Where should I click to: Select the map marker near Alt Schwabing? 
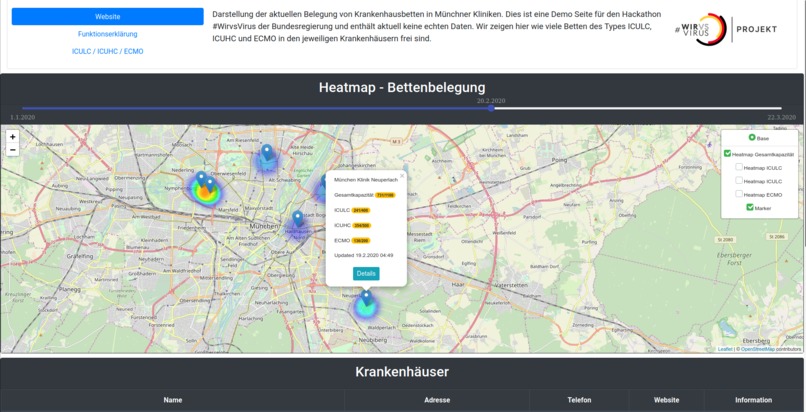click(x=267, y=153)
